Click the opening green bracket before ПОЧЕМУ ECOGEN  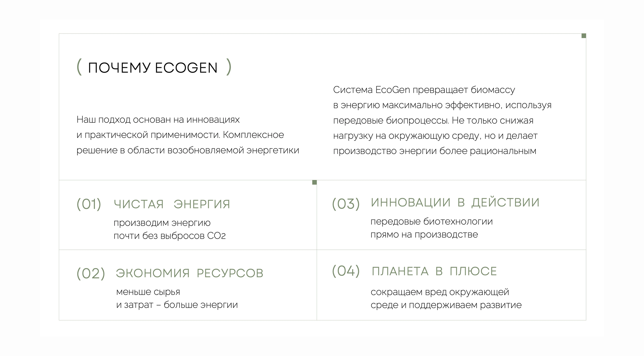pyautogui.click(x=79, y=67)
